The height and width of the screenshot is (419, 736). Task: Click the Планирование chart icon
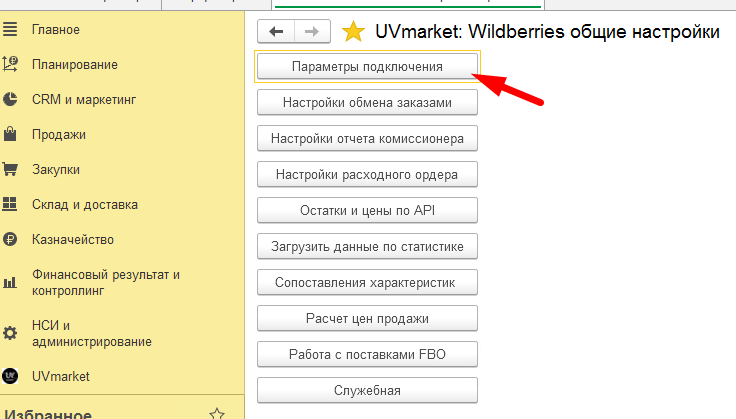click(x=10, y=64)
